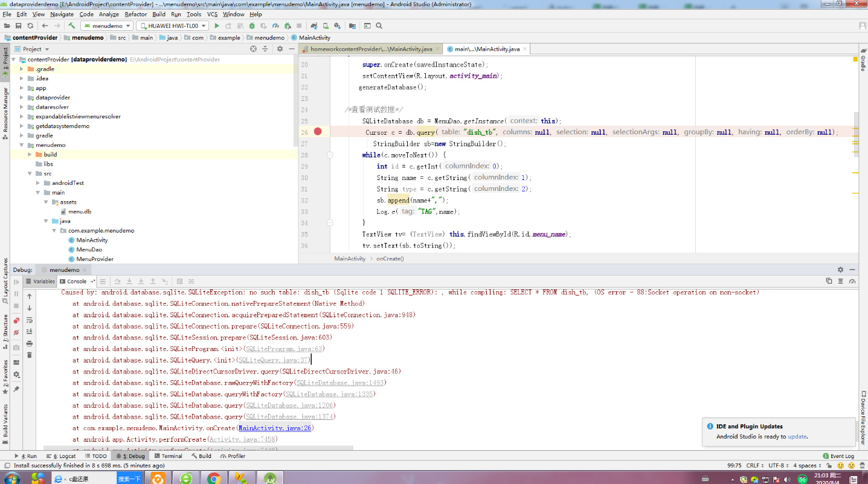Open Chrome from the Windows taskbar
Screen dimensions: 868x484
coord(213,479)
